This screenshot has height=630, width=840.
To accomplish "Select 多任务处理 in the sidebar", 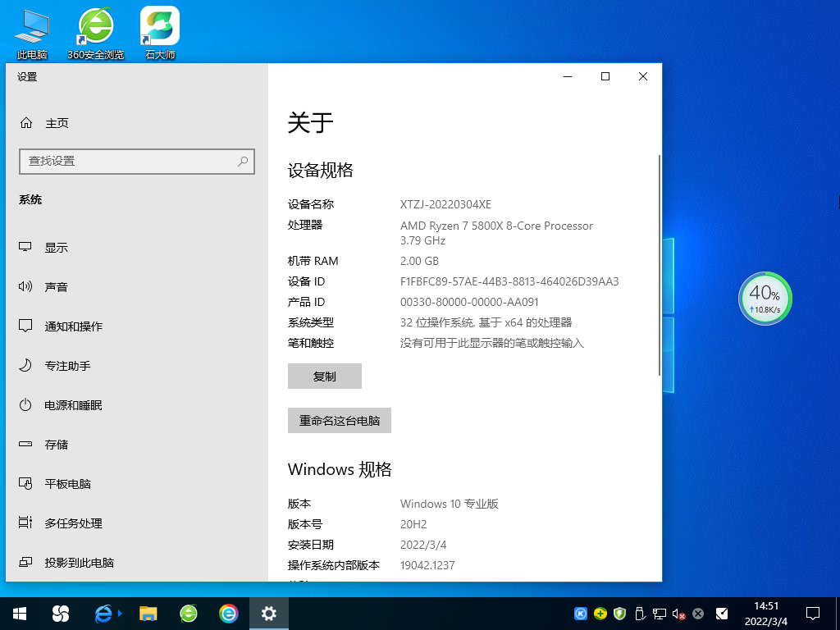I will [74, 523].
